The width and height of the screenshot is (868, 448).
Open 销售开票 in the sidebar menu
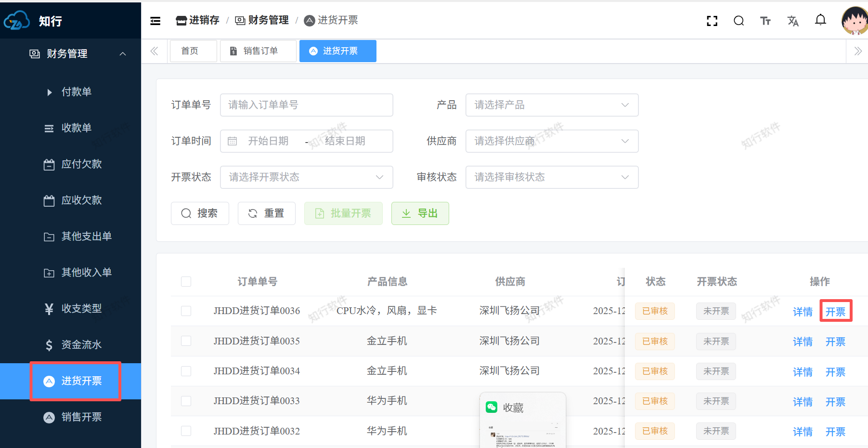[x=81, y=417]
